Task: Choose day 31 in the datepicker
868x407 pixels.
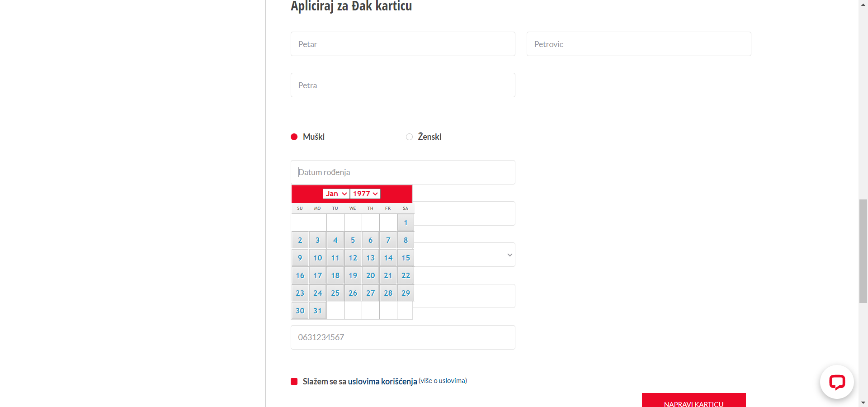Action: [317, 311]
